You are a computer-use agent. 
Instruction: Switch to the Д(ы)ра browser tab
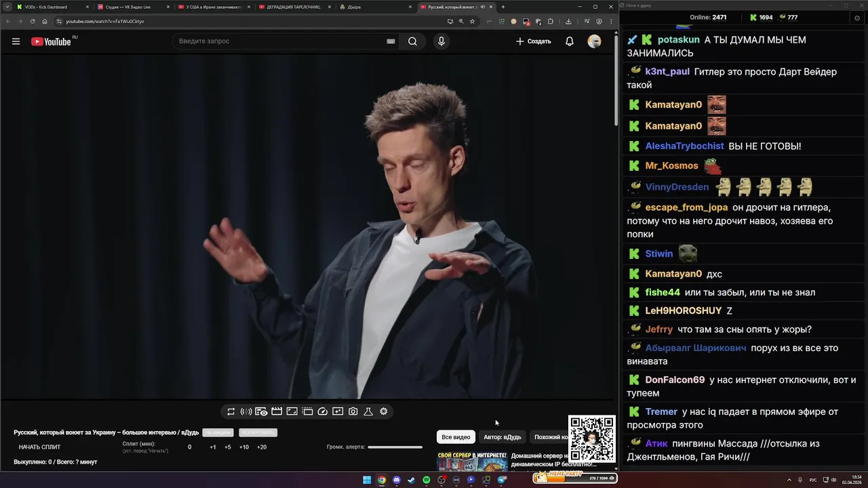pyautogui.click(x=376, y=7)
